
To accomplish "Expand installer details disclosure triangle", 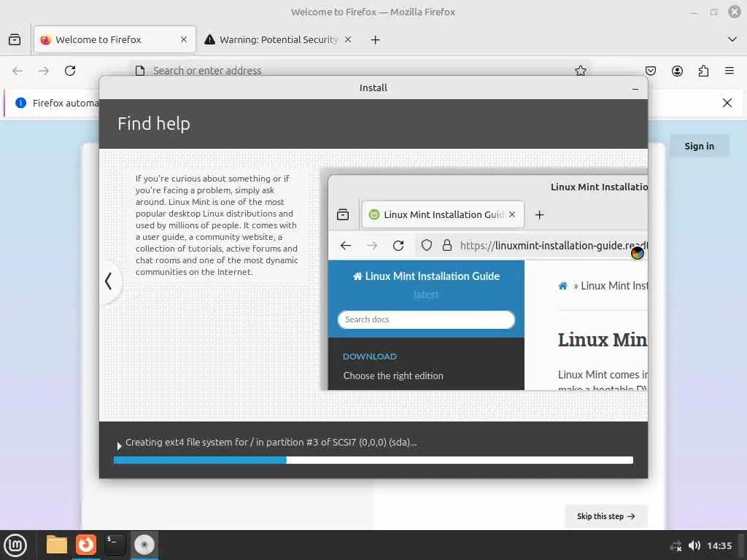I will pos(119,446).
